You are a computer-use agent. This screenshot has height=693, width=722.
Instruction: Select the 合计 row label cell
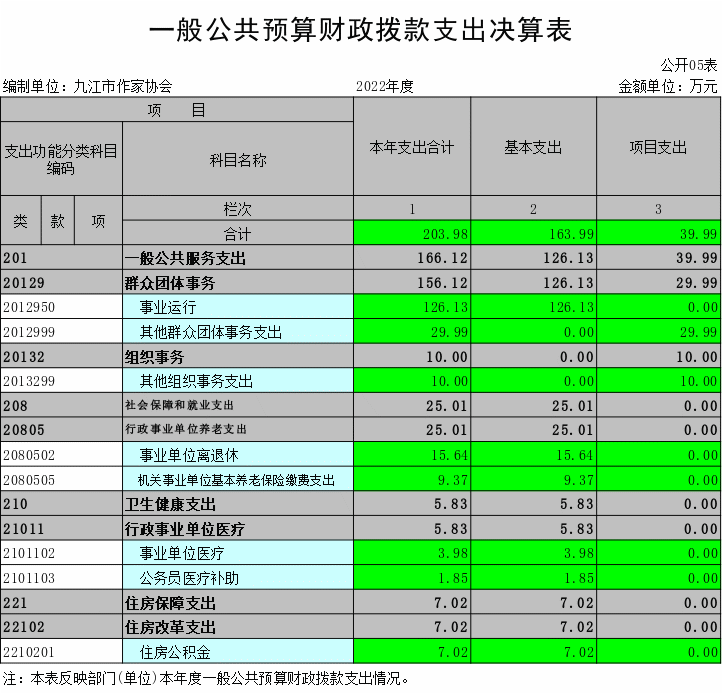[237, 234]
